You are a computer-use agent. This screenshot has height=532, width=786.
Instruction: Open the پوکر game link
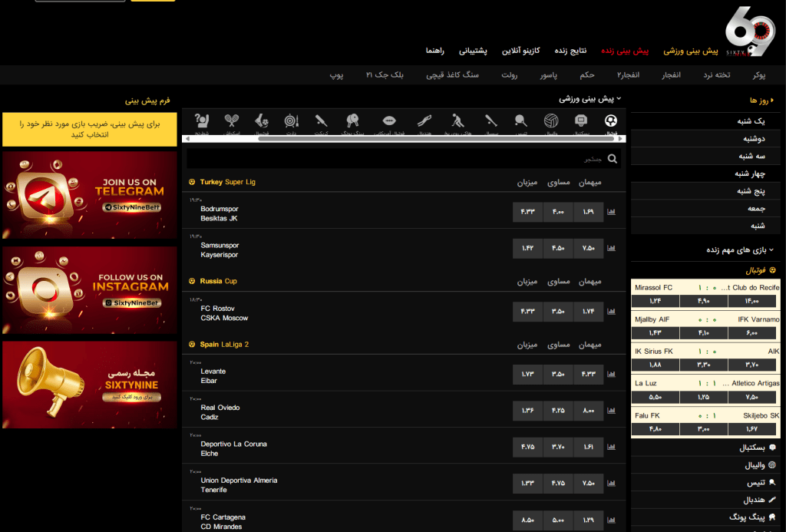759,74
